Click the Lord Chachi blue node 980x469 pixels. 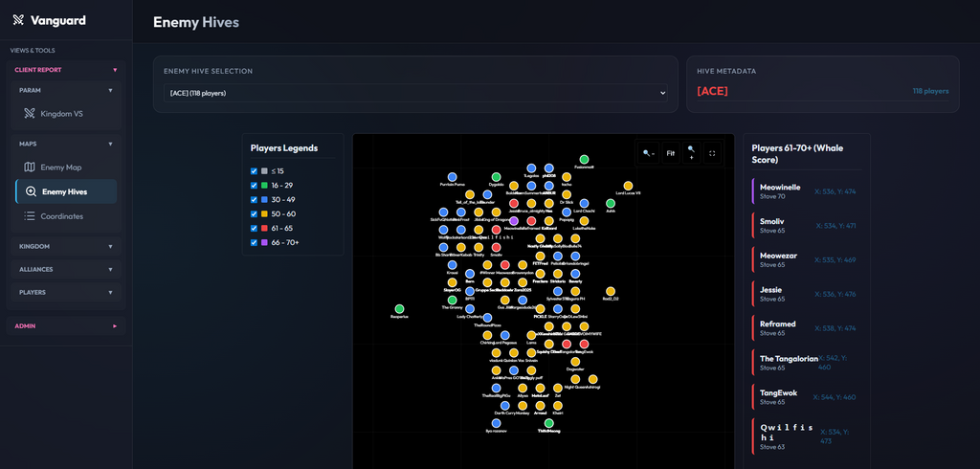(584, 203)
